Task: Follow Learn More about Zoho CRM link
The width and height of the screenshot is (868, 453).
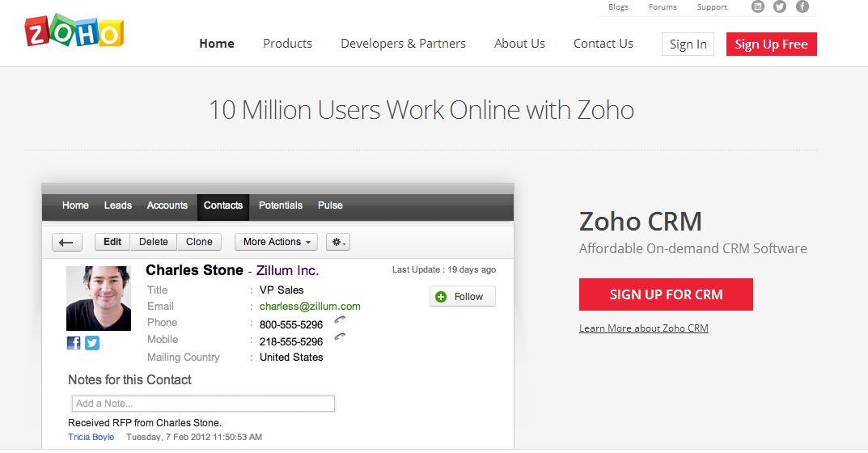Action: 643,328
